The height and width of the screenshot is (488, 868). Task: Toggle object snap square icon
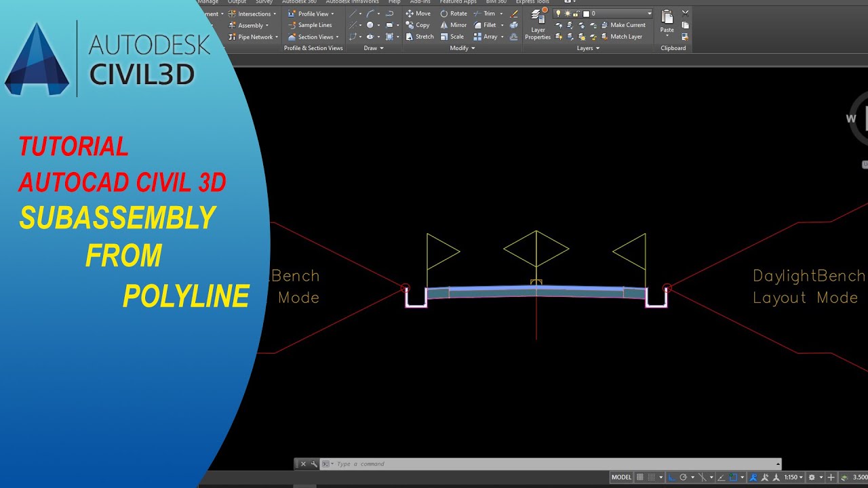click(x=733, y=477)
